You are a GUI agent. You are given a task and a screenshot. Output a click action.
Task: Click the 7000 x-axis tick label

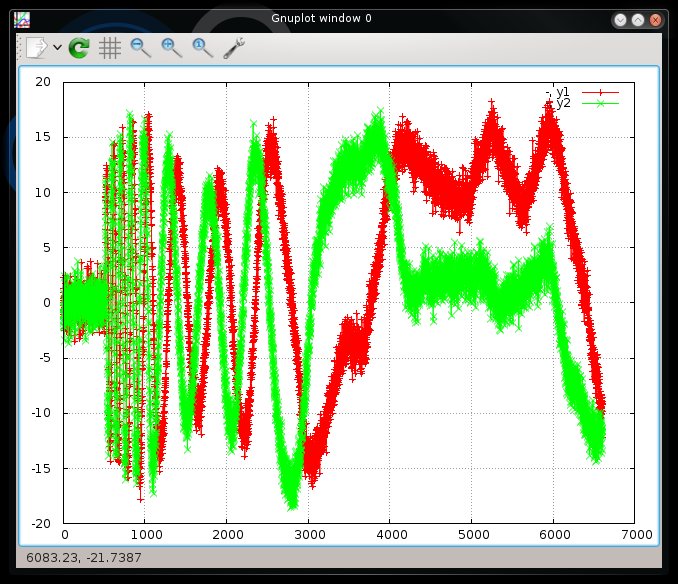[634, 534]
